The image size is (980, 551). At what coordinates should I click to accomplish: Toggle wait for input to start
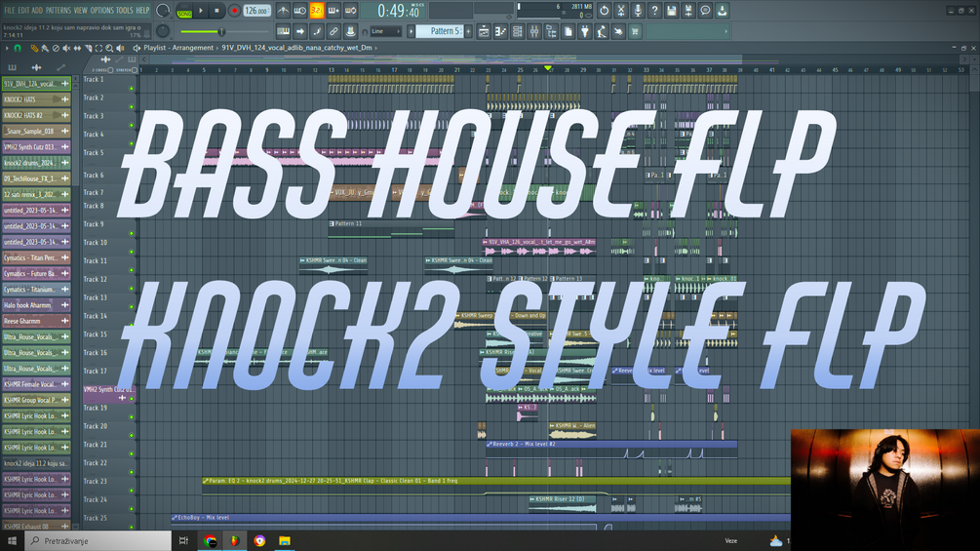click(x=300, y=11)
